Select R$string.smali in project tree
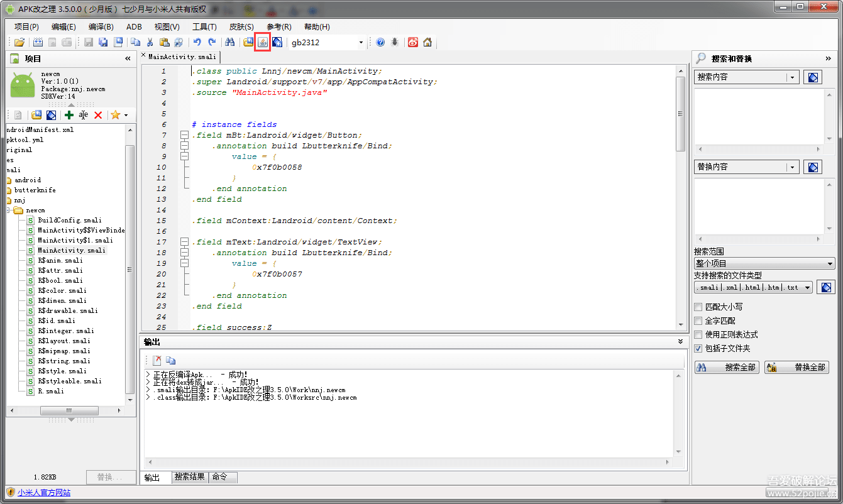Image resolution: width=843 pixels, height=504 pixels. (x=63, y=361)
